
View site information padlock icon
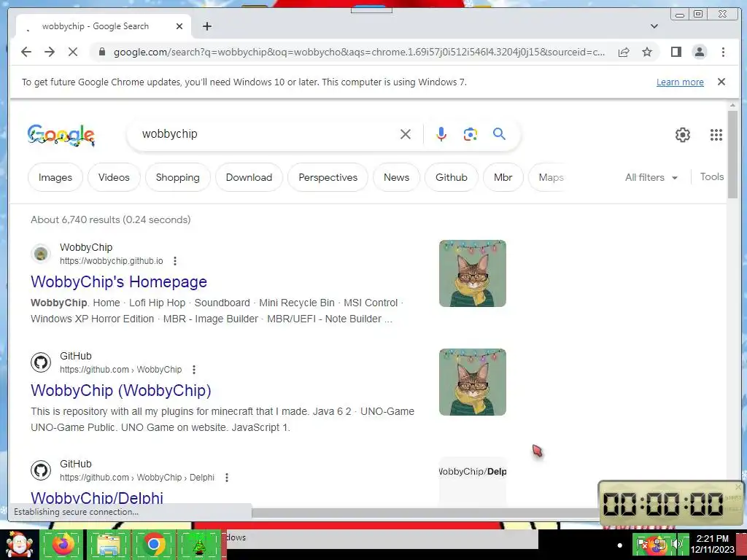tap(102, 52)
